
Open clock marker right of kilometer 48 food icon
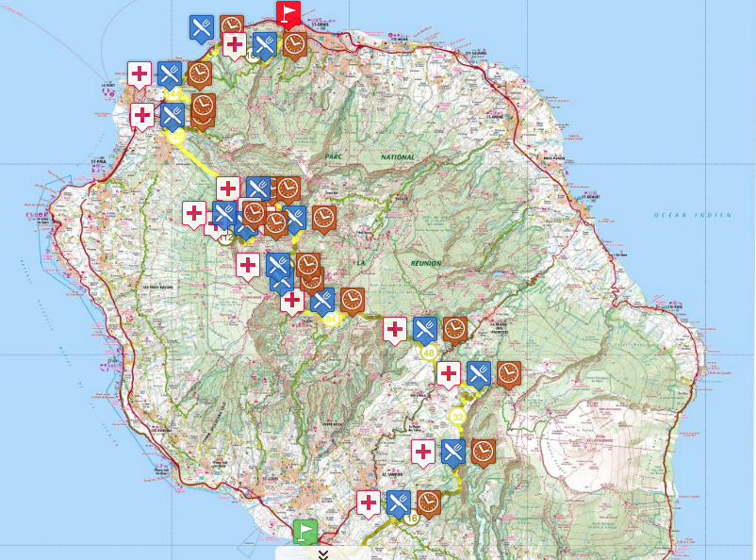point(455,329)
